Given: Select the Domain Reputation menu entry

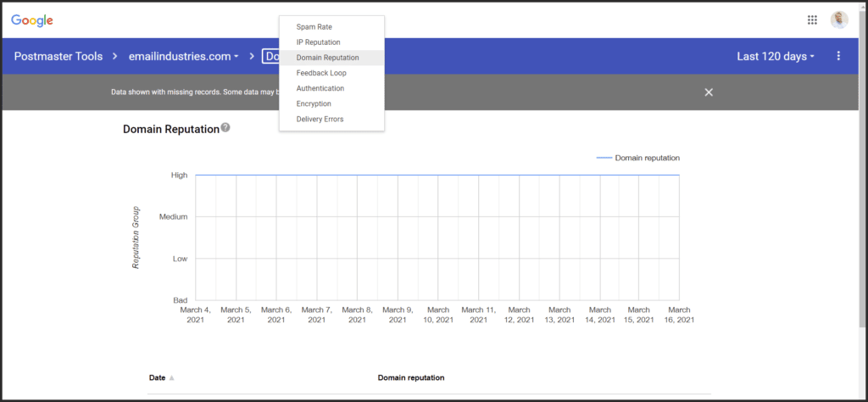Looking at the screenshot, I should [x=327, y=58].
